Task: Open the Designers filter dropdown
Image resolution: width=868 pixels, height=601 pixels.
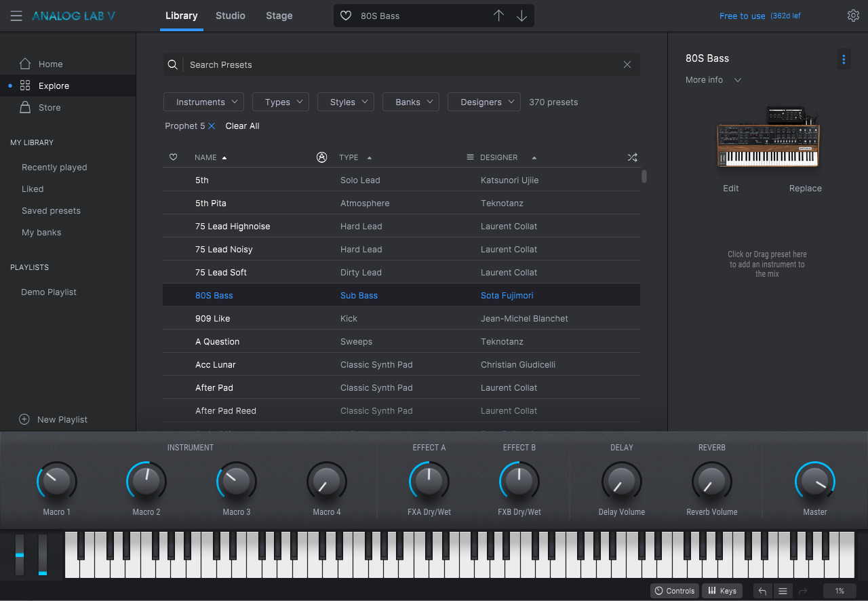Action: pyautogui.click(x=484, y=102)
